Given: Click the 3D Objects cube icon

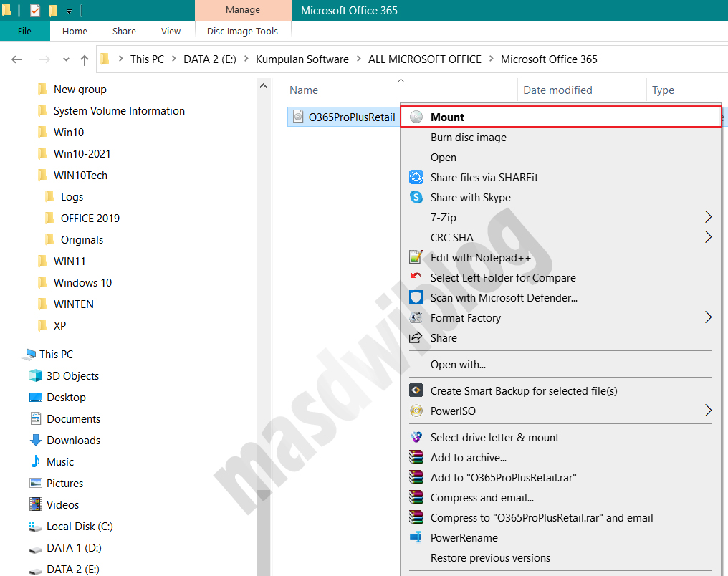Looking at the screenshot, I should click(36, 375).
